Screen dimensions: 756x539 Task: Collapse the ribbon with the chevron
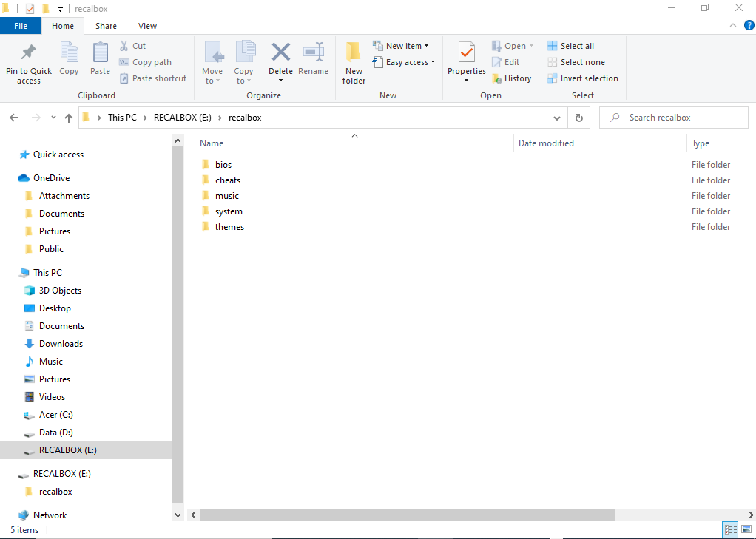733,26
